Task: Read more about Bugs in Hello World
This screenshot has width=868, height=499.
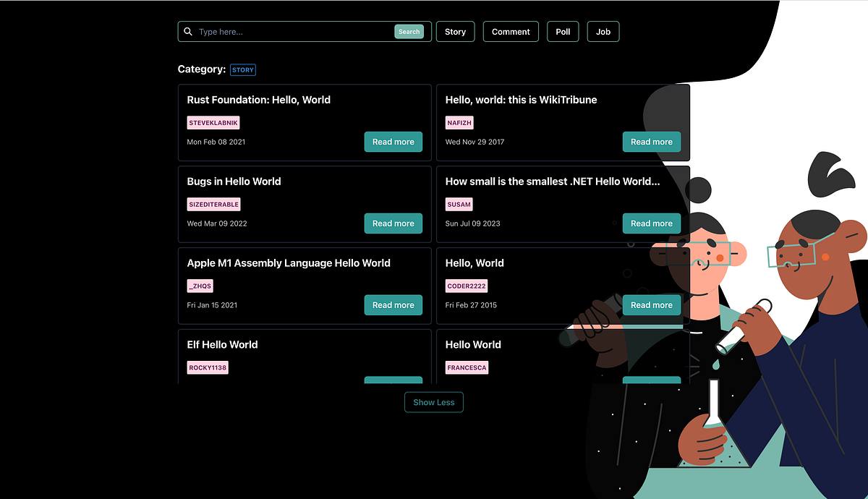Action: [393, 223]
